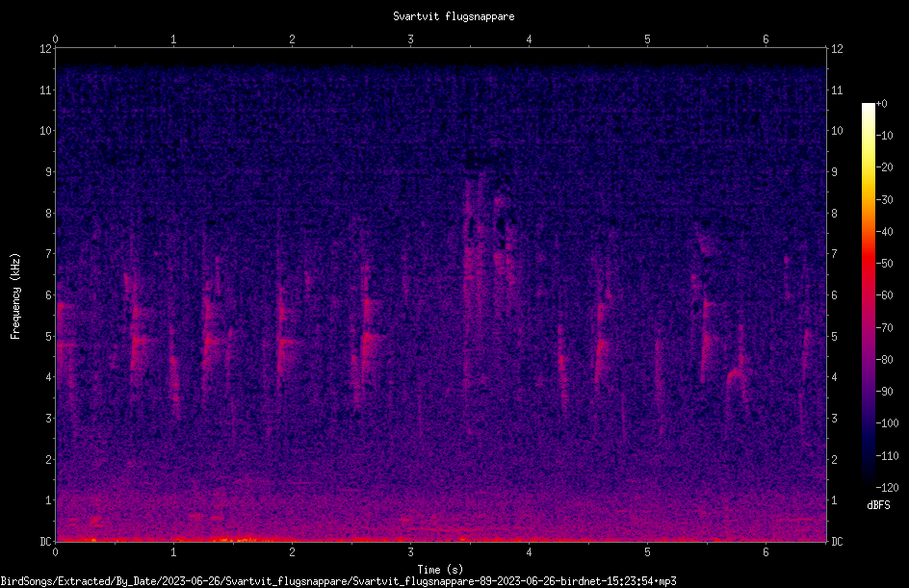Click the '-90' color scale label

tap(884, 392)
